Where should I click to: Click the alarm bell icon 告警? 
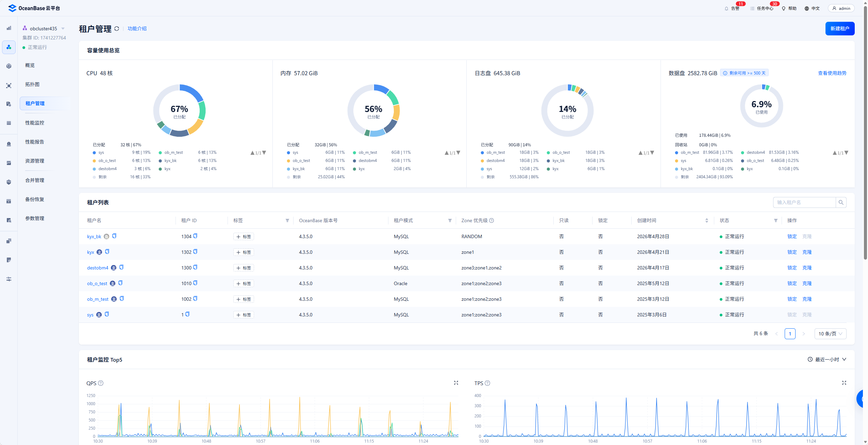click(727, 9)
